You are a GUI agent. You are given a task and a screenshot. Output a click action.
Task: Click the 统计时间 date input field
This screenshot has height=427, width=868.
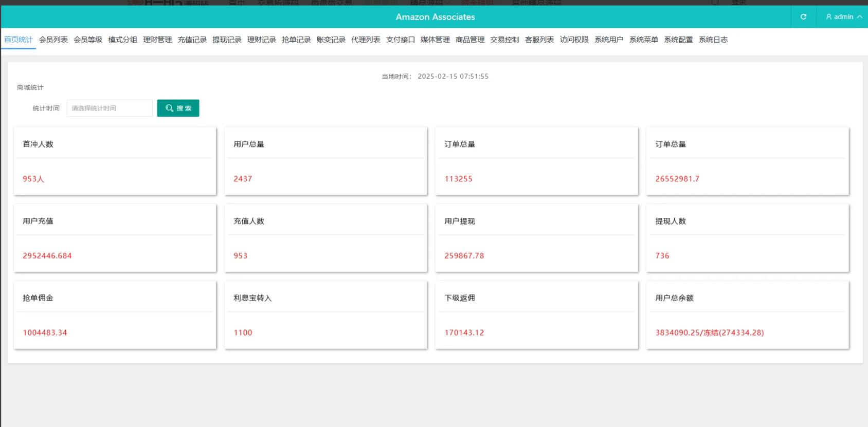pos(110,108)
